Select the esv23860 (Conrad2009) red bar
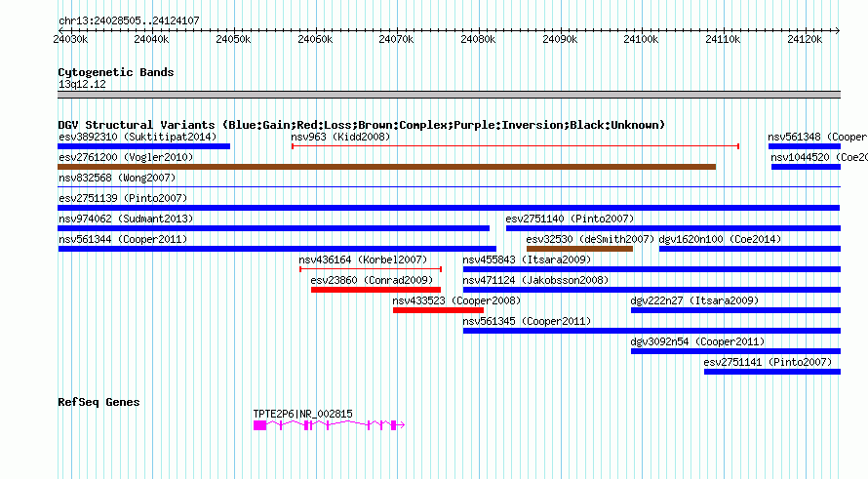 pos(375,290)
